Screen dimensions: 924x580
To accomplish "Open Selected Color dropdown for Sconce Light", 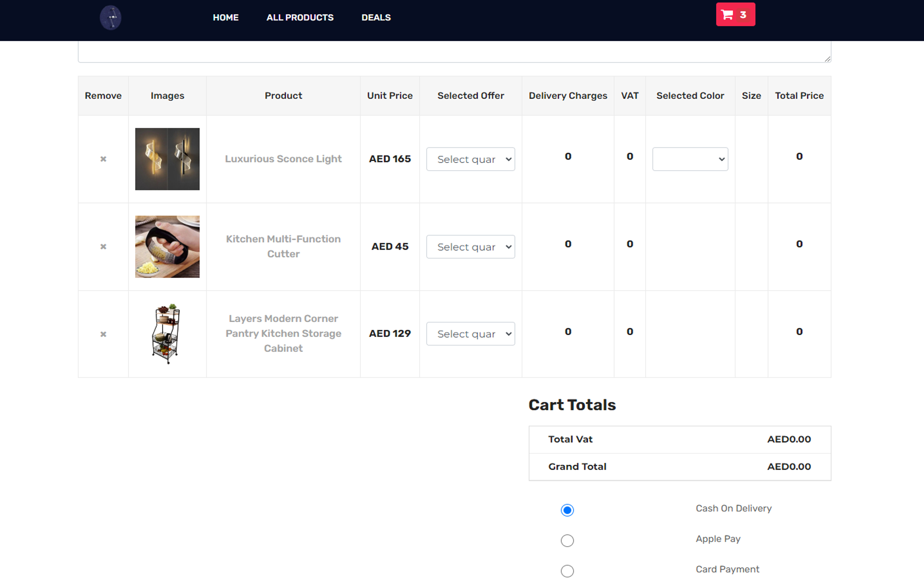I will [690, 159].
